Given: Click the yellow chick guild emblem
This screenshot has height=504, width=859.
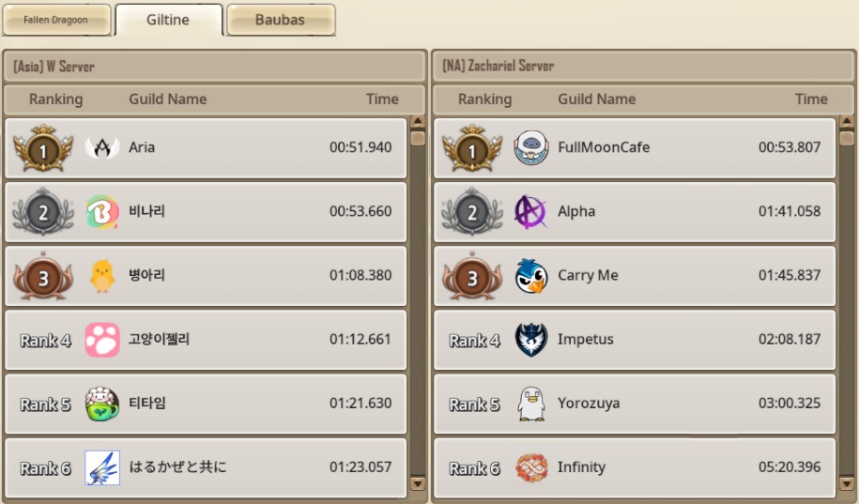Looking at the screenshot, I should (102, 276).
